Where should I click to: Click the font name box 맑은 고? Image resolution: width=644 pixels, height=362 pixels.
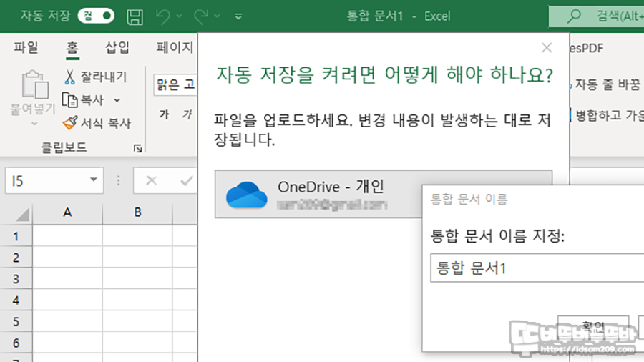tap(175, 84)
